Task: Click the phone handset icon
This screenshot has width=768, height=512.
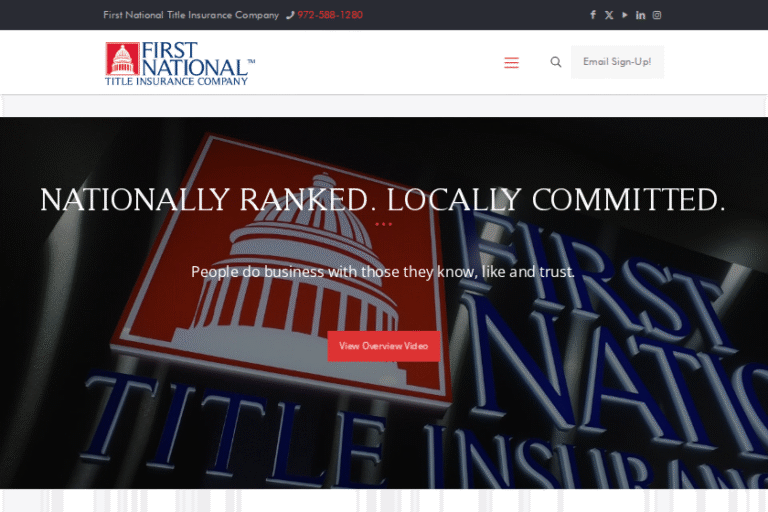Action: 290,15
